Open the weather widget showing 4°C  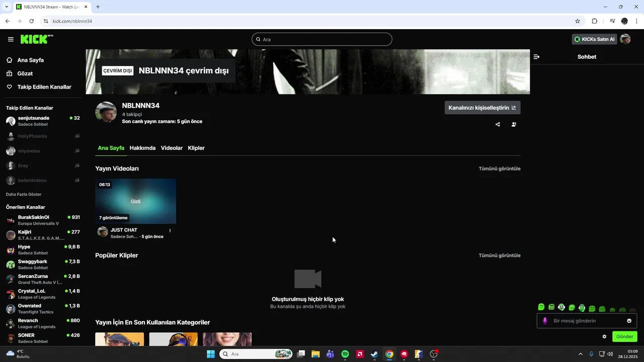pyautogui.click(x=19, y=354)
